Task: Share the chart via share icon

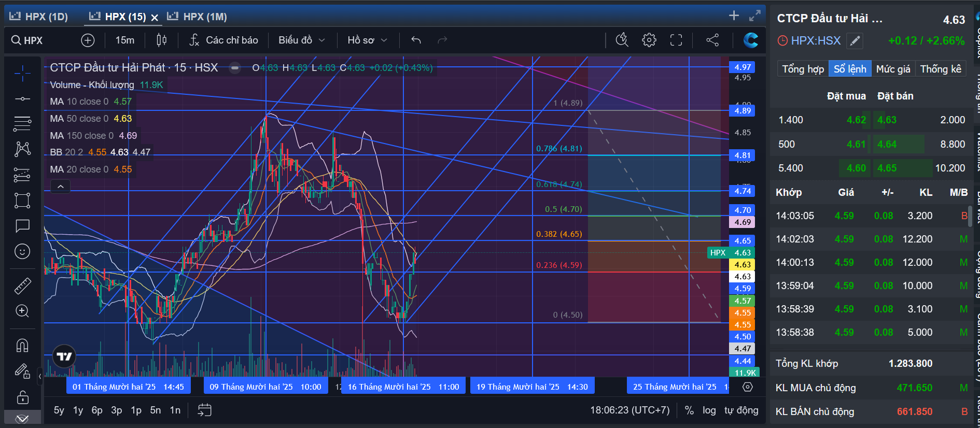Action: tap(712, 40)
